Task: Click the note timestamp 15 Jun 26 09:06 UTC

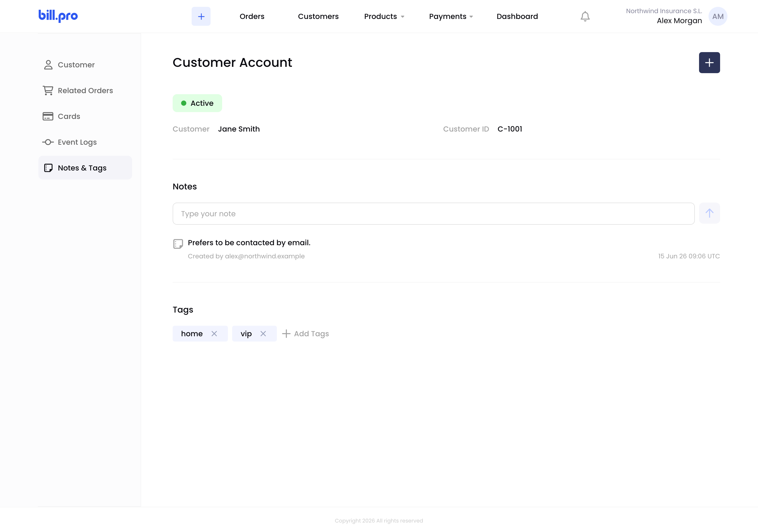Action: pyautogui.click(x=689, y=256)
